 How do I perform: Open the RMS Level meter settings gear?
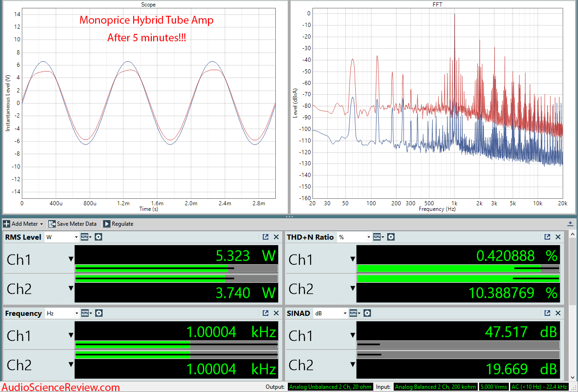[x=98, y=237]
